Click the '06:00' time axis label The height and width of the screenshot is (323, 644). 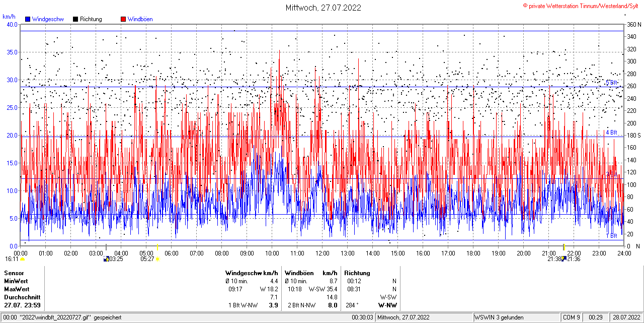pos(172,253)
